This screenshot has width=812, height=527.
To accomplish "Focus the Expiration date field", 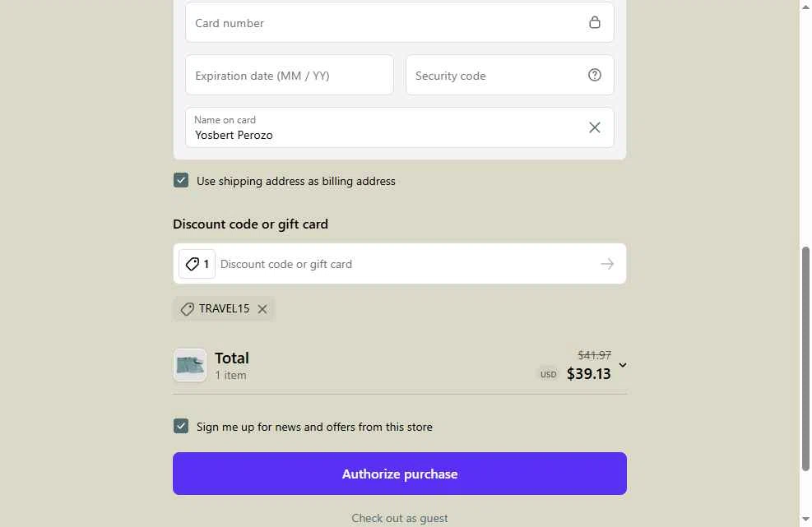I will pyautogui.click(x=290, y=76).
